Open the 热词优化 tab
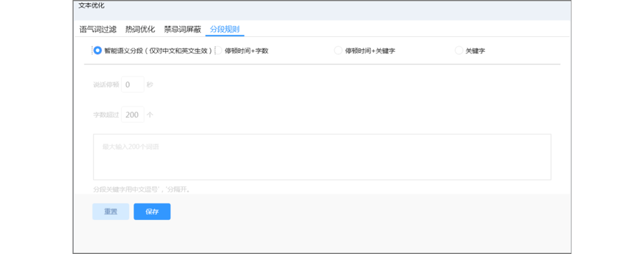Viewport: 644px width, 254px height. click(x=140, y=29)
